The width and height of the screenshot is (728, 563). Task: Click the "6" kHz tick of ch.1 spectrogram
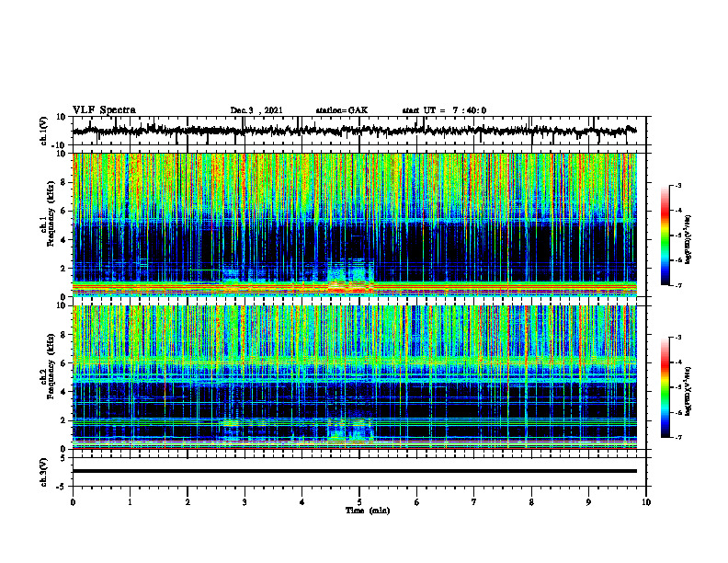click(x=63, y=211)
